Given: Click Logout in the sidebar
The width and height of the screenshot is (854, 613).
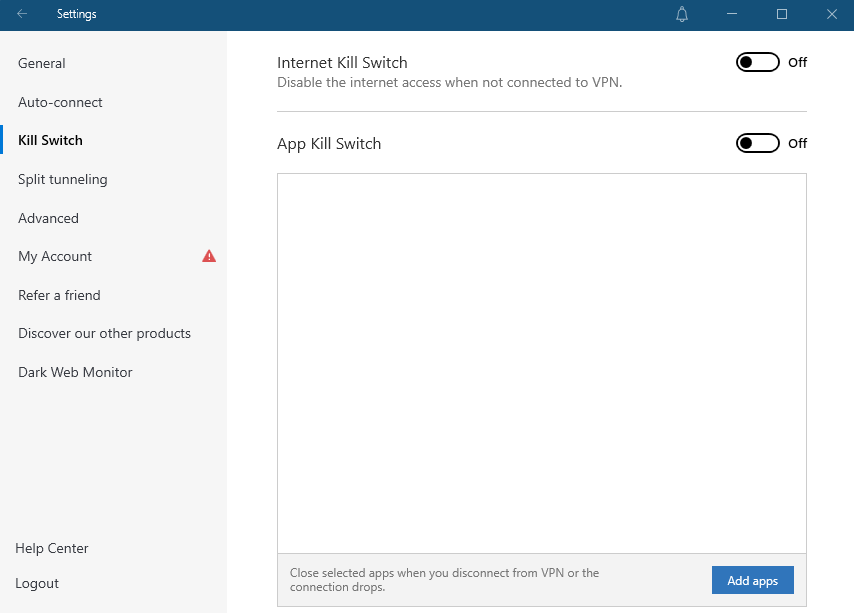Looking at the screenshot, I should pos(37,583).
